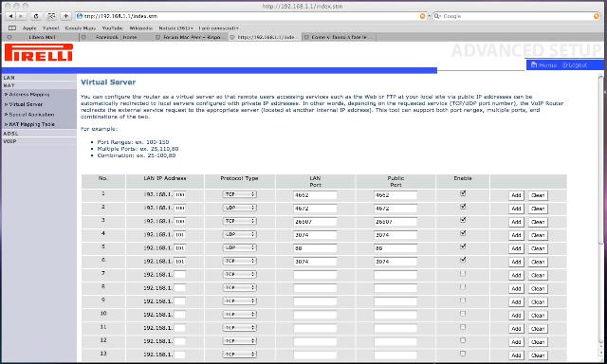Check the Enable box for row 13
This screenshot has height=364, width=607.
(463, 354)
